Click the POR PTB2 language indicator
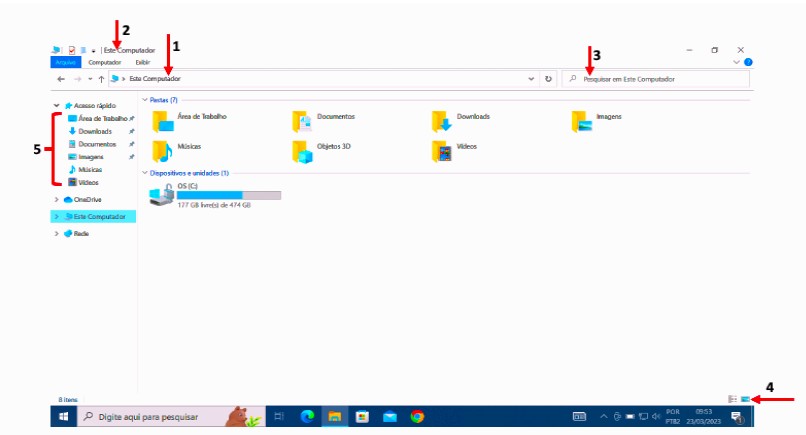Screen dimensions: 806x435 (x=673, y=416)
